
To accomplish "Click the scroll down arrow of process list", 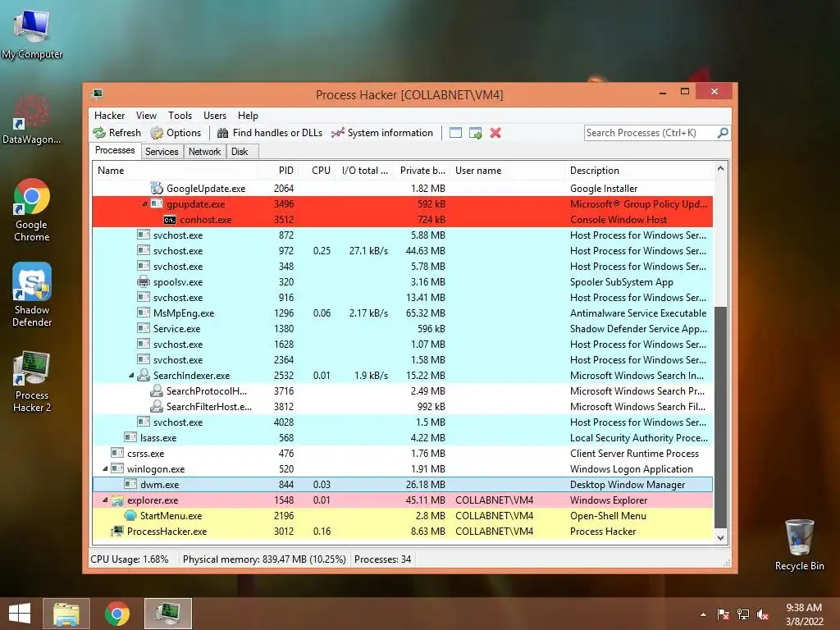I will coord(720,537).
